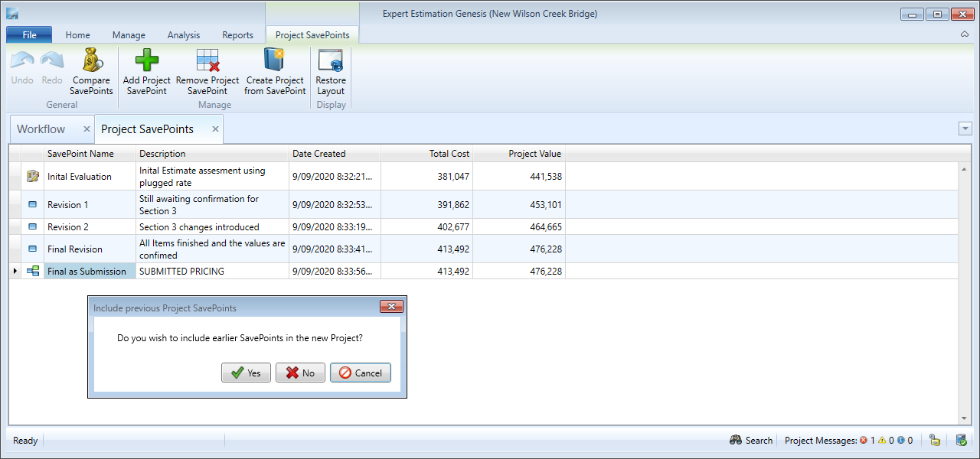Image resolution: width=980 pixels, height=459 pixels.
Task: Click the Inital Evaluation row icon
Action: coord(33,176)
